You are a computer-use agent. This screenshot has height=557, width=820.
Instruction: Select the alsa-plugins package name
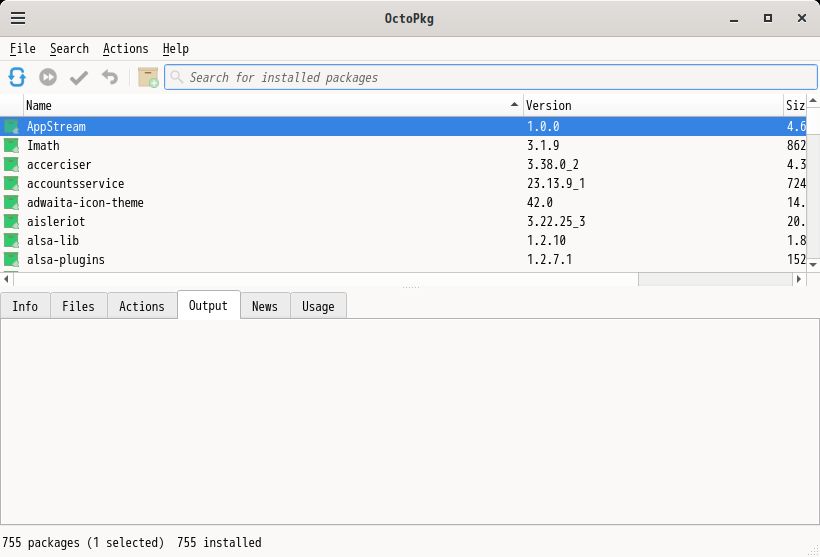pyautogui.click(x=66, y=259)
